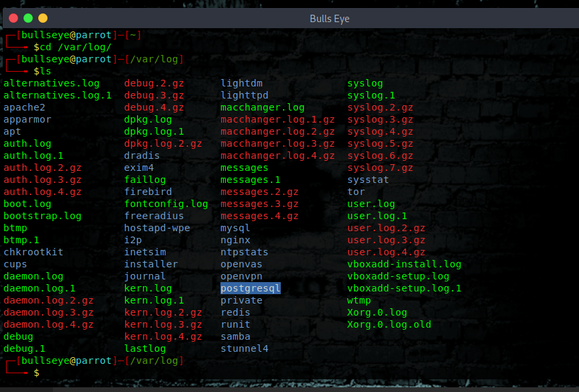Image resolution: width=579 pixels, height=392 pixels.
Task: Click the apache2 directory name
Action: 24,107
